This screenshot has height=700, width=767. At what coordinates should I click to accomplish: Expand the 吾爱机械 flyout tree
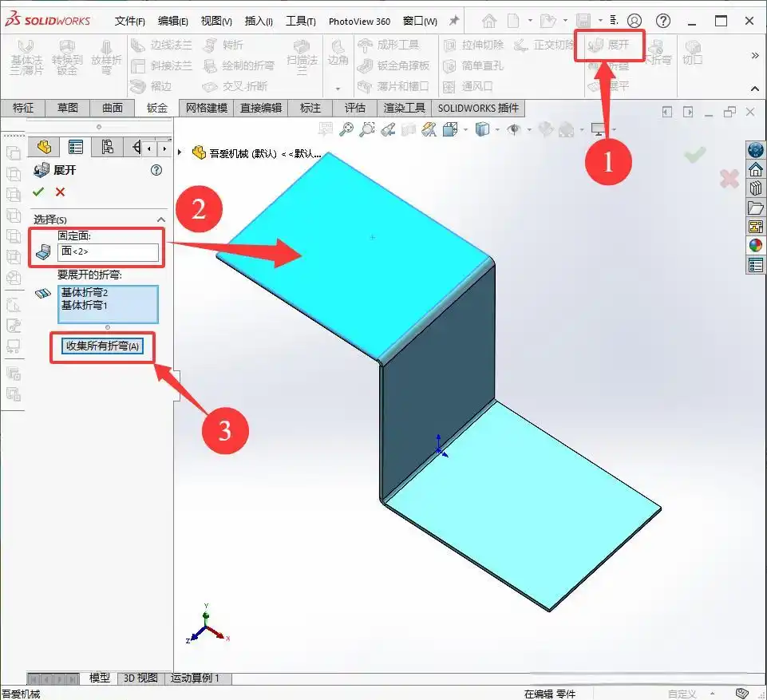coord(180,152)
